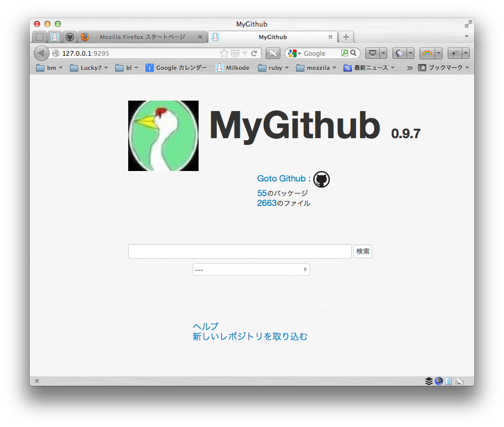Click the crane logo image

pos(163,136)
